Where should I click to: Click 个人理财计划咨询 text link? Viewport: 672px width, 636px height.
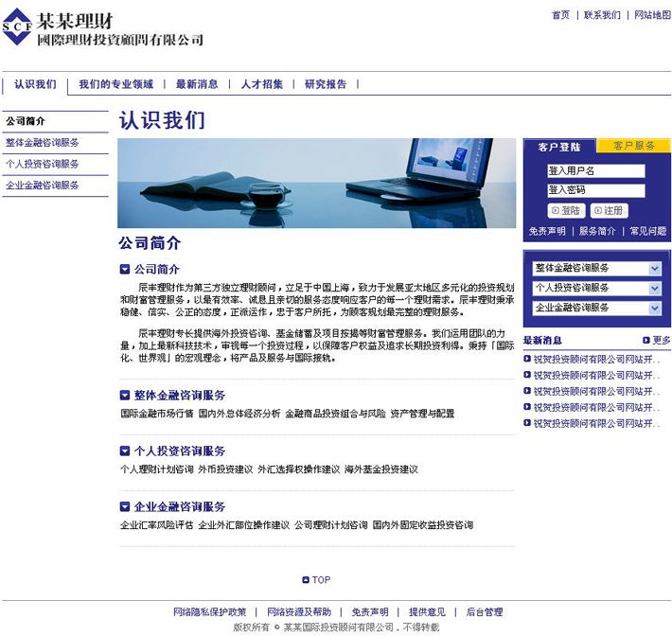pyautogui.click(x=157, y=469)
